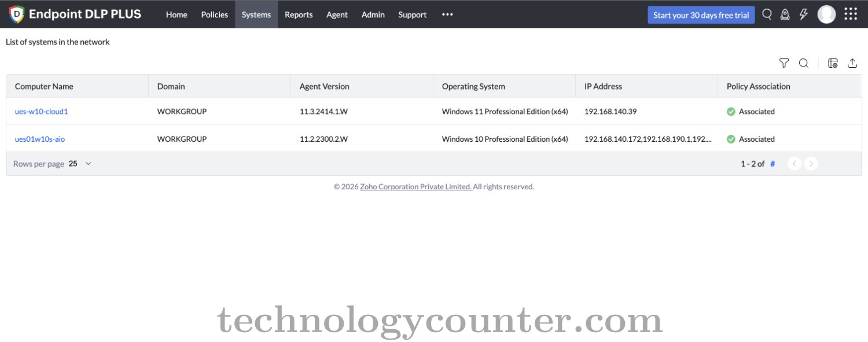Screen dimensions: 868x342
Task: Open Zoho Corporation Private Limited link
Action: pos(416,187)
